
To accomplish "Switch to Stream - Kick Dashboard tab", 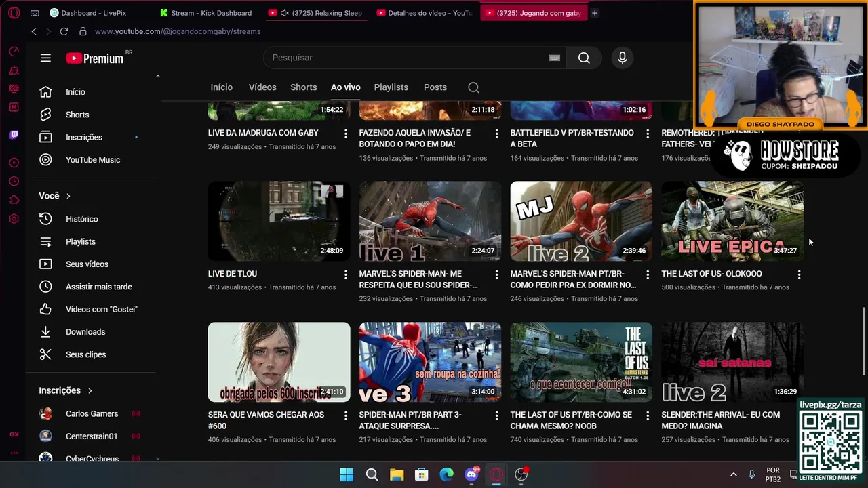I will pyautogui.click(x=207, y=13).
